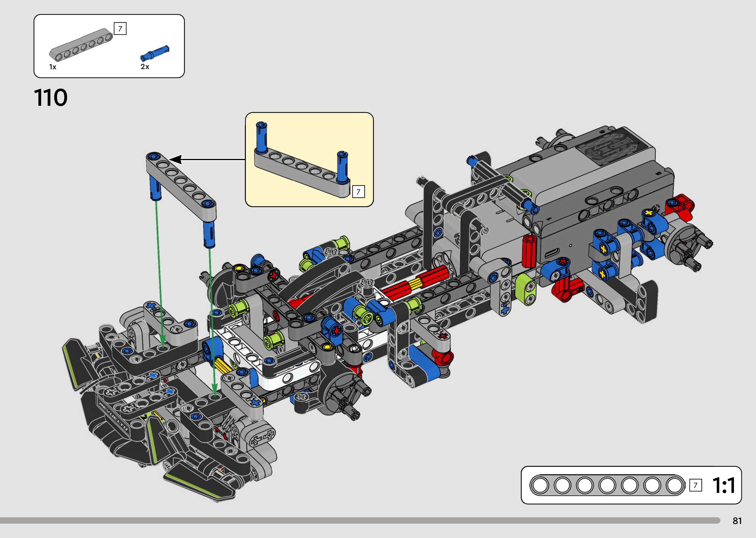756x538 pixels.
Task: Click the 1:1 scale label
Action: pos(724,486)
